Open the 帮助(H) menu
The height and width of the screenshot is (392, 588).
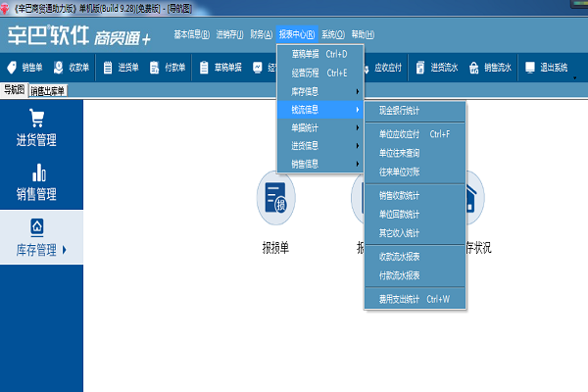coord(363,34)
